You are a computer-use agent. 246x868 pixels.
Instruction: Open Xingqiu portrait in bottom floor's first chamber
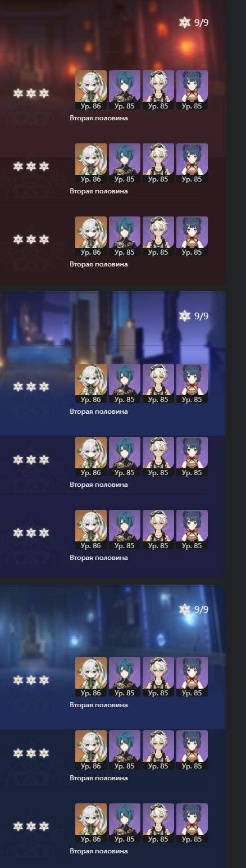[x=125, y=677]
